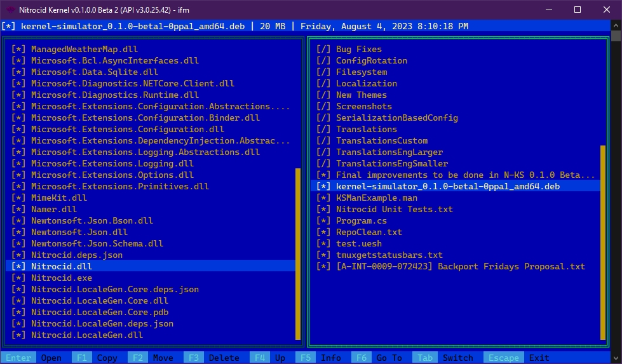
Task: Select kernel-simulator deb file in right pane
Action: point(447,186)
